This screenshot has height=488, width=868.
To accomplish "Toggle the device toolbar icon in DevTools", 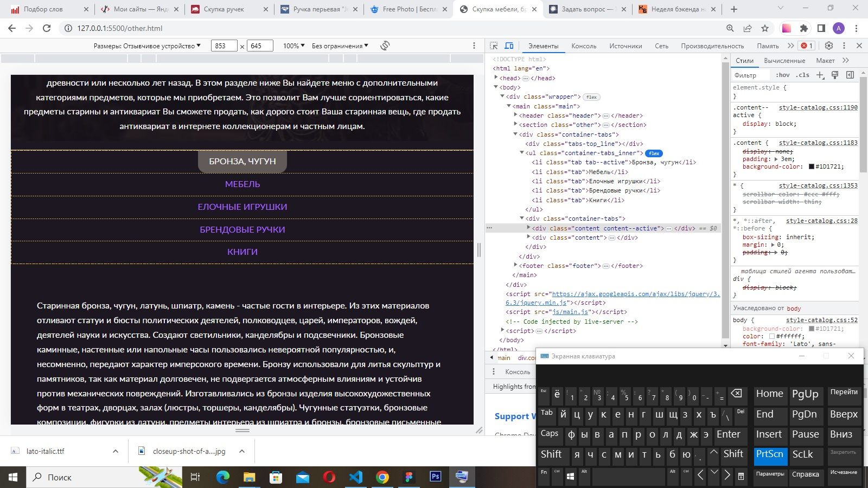I will pyautogui.click(x=509, y=46).
